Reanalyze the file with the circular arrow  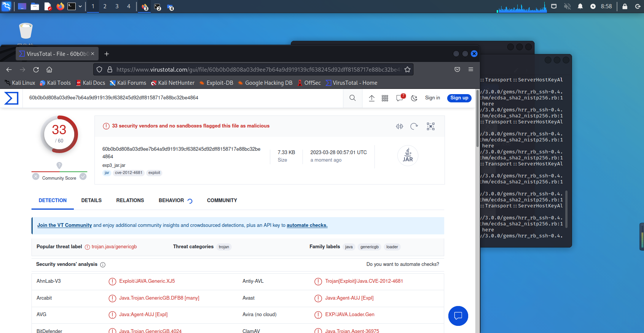(414, 126)
